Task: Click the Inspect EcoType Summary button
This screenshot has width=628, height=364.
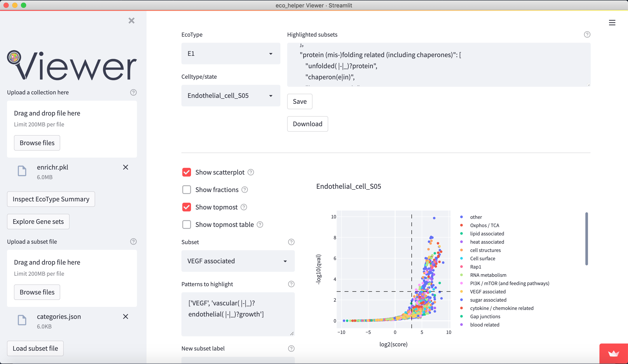Action: tap(51, 199)
